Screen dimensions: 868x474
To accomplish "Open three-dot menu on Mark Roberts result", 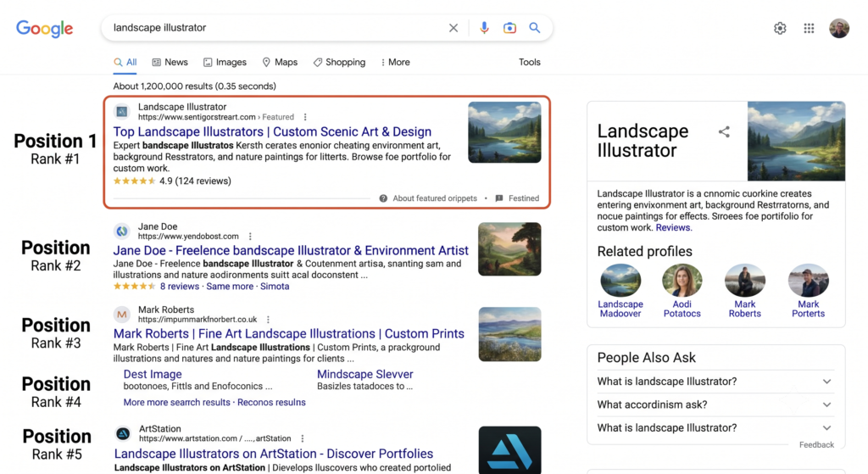I will tap(268, 320).
